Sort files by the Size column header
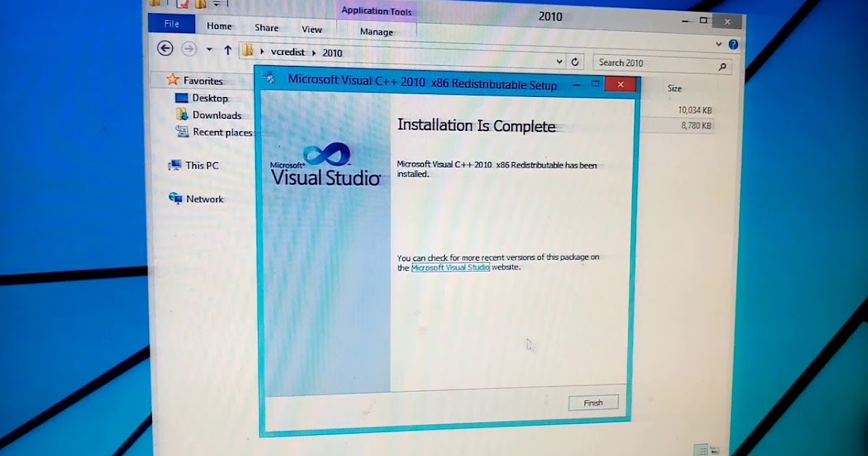The height and width of the screenshot is (456, 868). 674,88
